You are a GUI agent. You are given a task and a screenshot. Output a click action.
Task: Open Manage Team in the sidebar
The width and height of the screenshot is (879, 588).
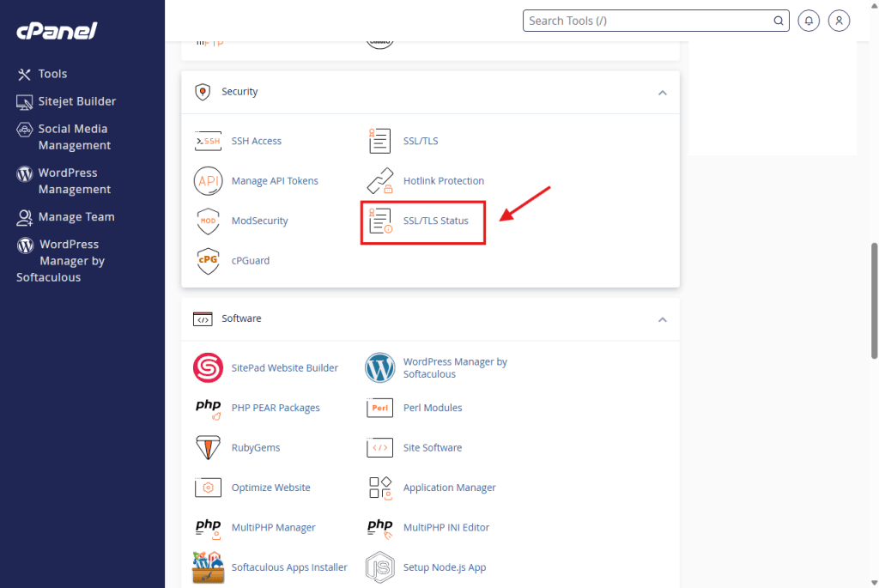[76, 217]
